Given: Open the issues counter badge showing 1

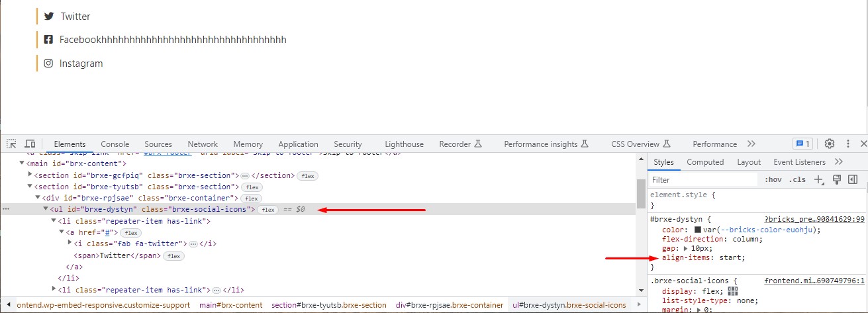Looking at the screenshot, I should pyautogui.click(x=802, y=144).
